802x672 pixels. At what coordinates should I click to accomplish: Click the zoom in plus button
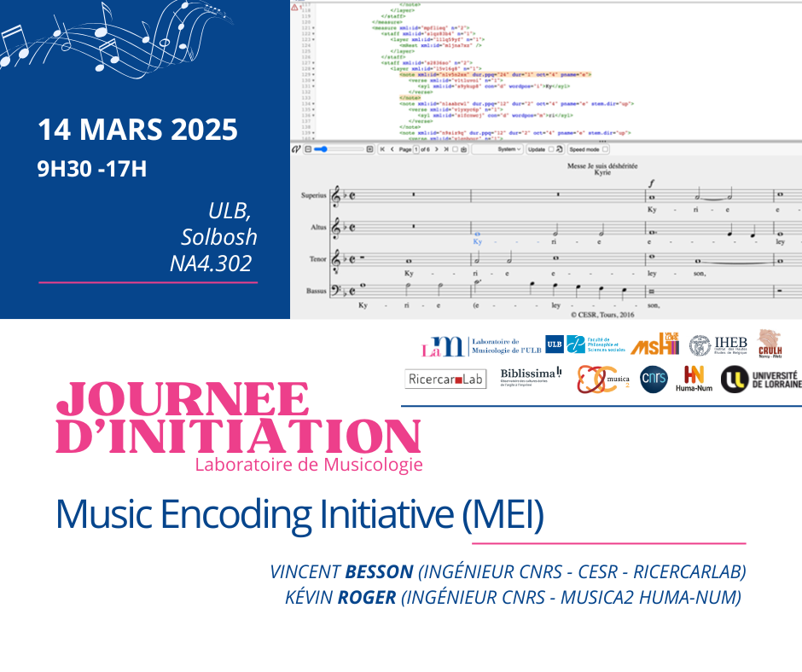tap(369, 149)
